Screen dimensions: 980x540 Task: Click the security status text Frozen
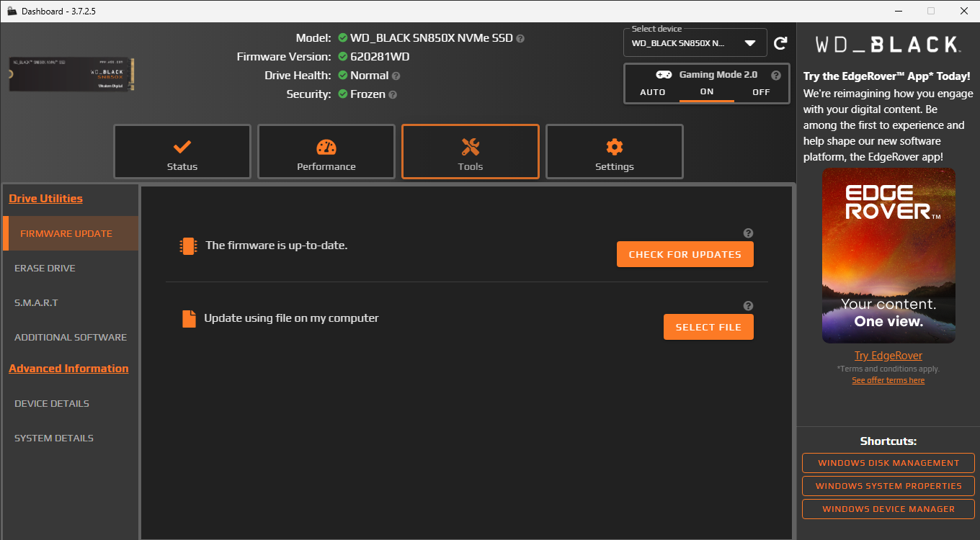(x=367, y=94)
